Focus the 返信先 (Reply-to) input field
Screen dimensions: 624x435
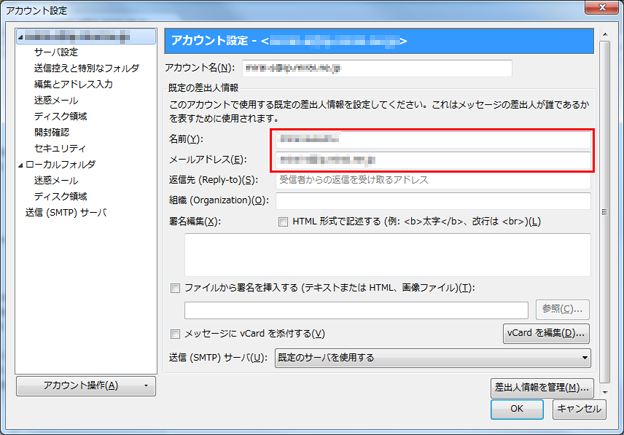pyautogui.click(x=433, y=180)
